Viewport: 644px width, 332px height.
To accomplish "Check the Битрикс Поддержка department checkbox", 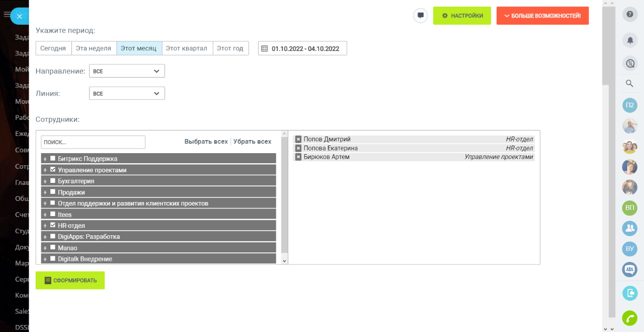I will [53, 158].
